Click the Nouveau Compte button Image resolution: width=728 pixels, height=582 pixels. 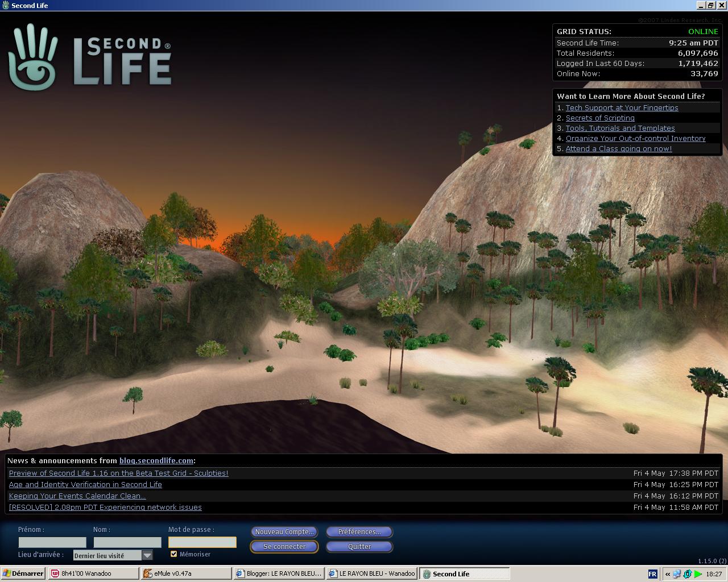point(284,532)
